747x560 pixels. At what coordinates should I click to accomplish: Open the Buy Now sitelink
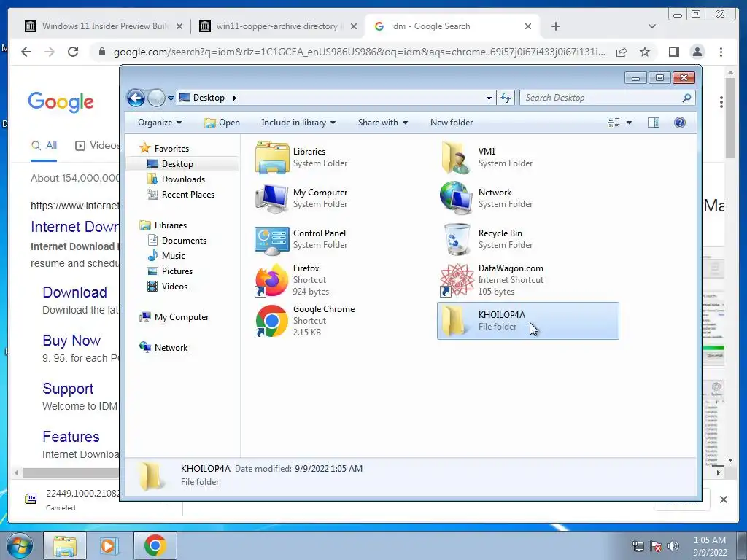[71, 341]
